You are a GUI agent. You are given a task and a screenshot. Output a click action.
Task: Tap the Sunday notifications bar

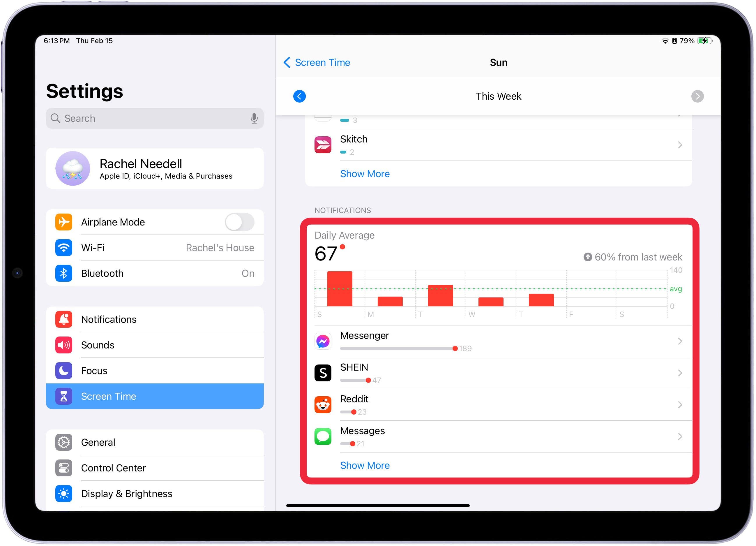pos(339,288)
